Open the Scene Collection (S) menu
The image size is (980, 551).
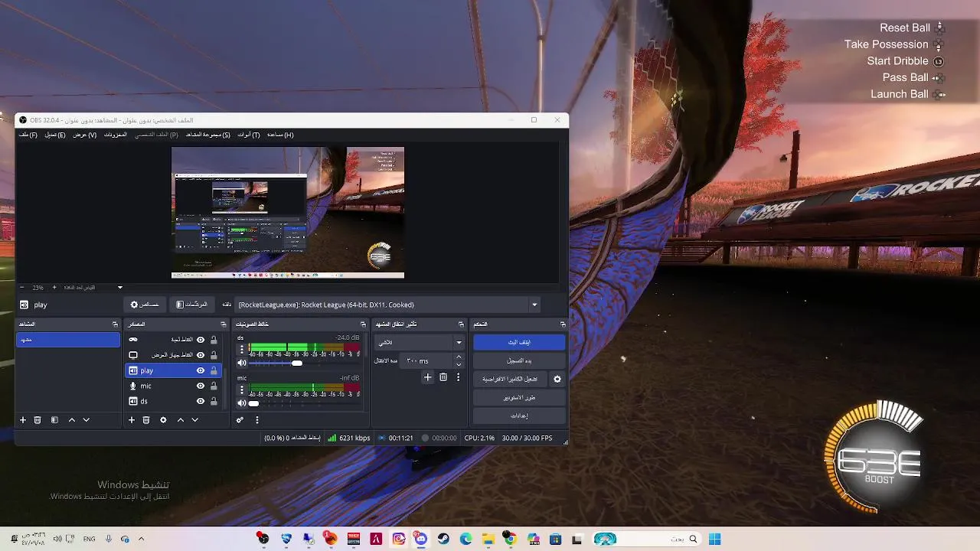[x=208, y=135]
